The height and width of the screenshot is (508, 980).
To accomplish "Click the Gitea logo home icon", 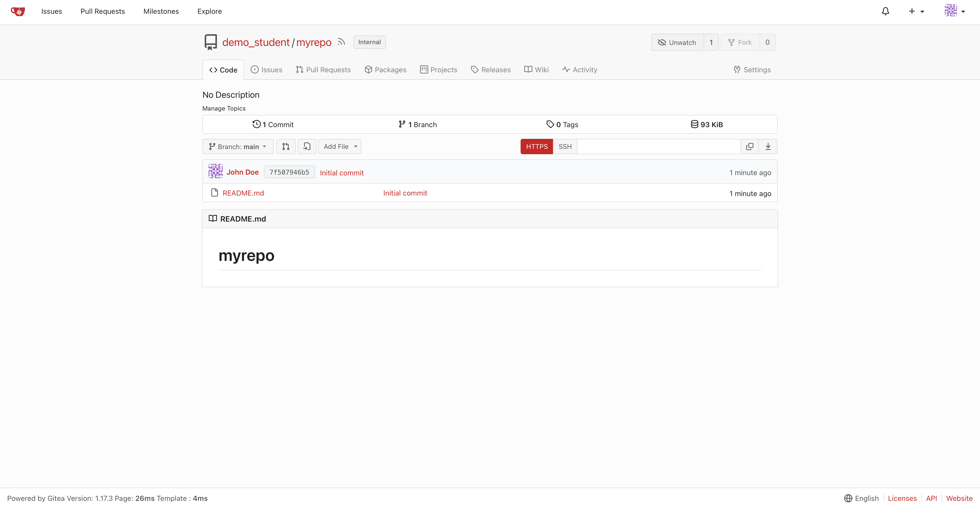I will [x=18, y=11].
